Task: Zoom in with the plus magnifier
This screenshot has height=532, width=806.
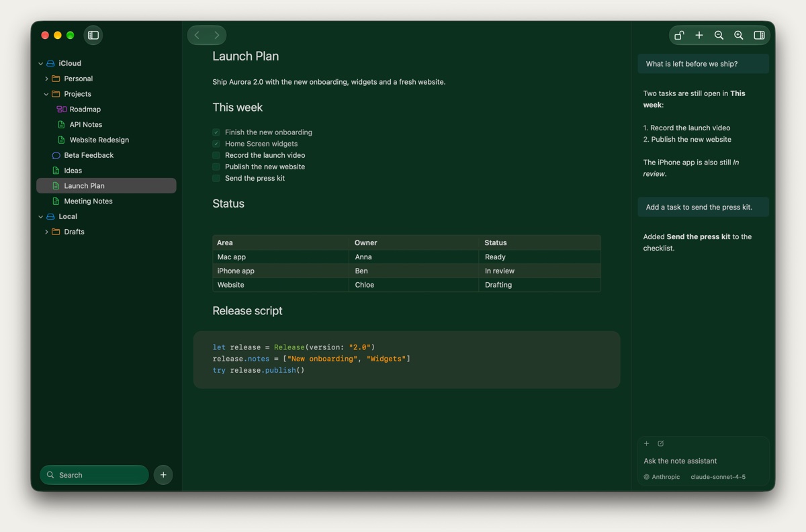Action: pyautogui.click(x=739, y=35)
